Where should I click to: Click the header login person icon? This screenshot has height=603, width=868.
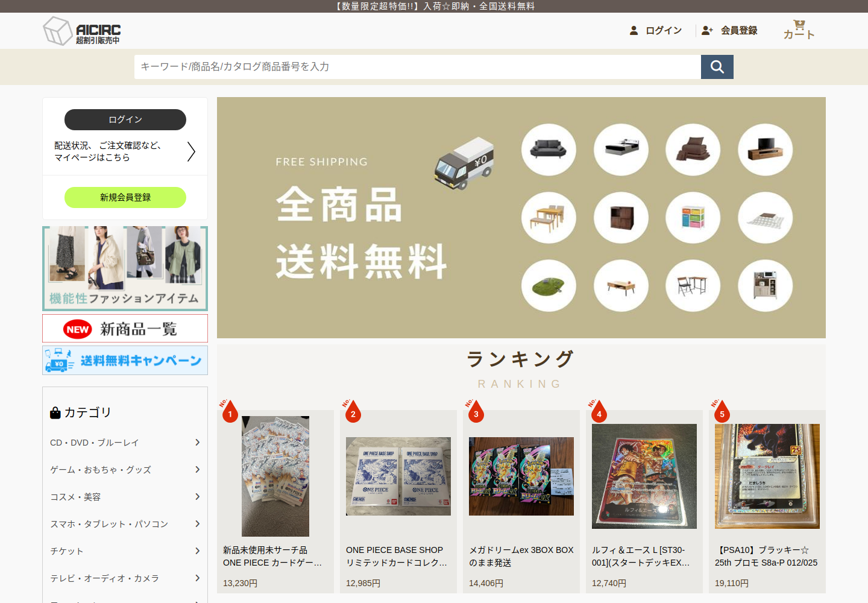pyautogui.click(x=634, y=30)
